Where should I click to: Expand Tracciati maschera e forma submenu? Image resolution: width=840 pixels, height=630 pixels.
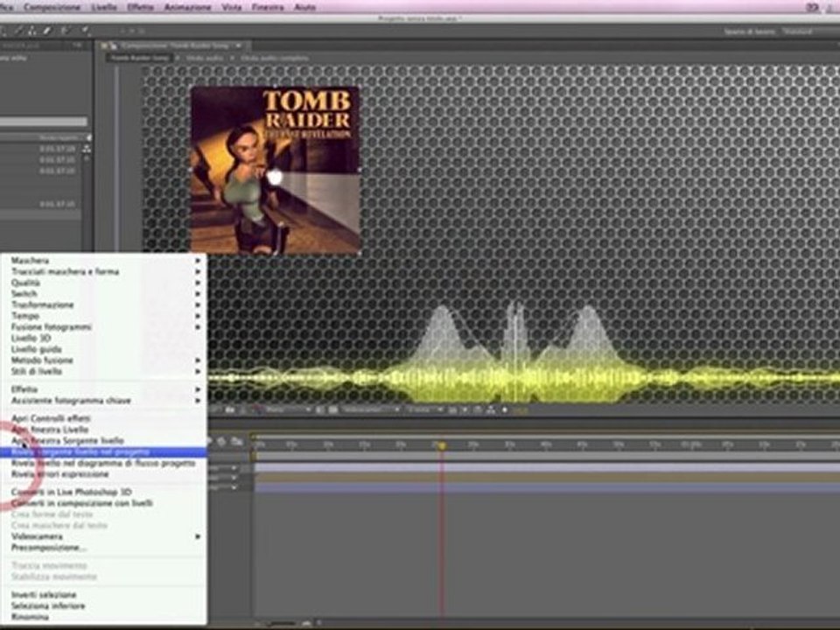[104, 271]
